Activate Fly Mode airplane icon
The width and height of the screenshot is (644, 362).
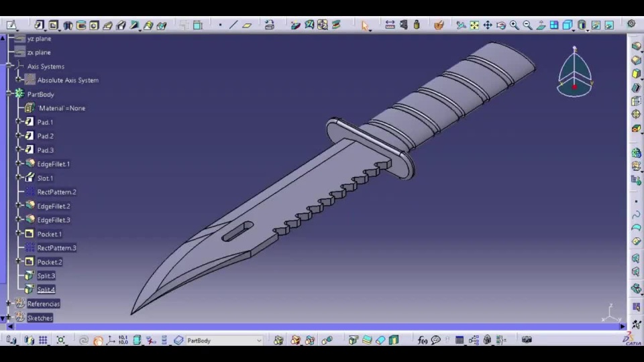(x=461, y=25)
